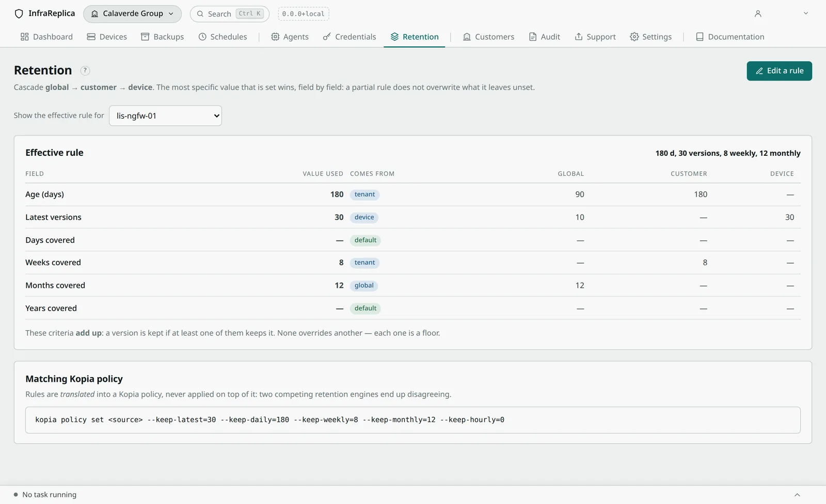Click value 180 under Value Used
The width and height of the screenshot is (826, 504).
[337, 194]
